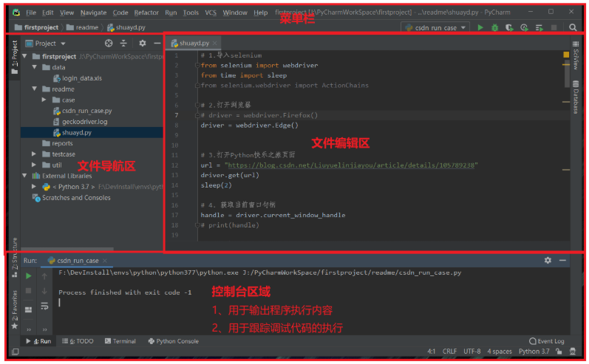This screenshot has height=364, width=589.
Task: Toggle the Database side panel
Action: point(576,97)
